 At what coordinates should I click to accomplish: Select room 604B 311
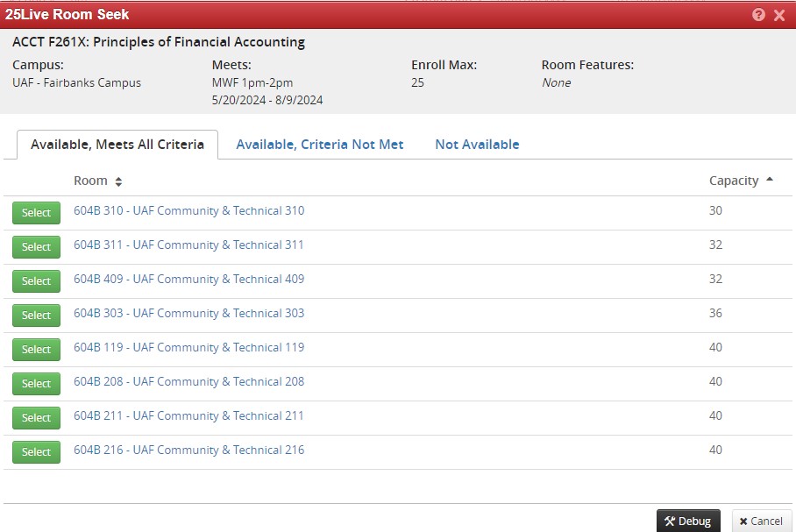click(36, 247)
